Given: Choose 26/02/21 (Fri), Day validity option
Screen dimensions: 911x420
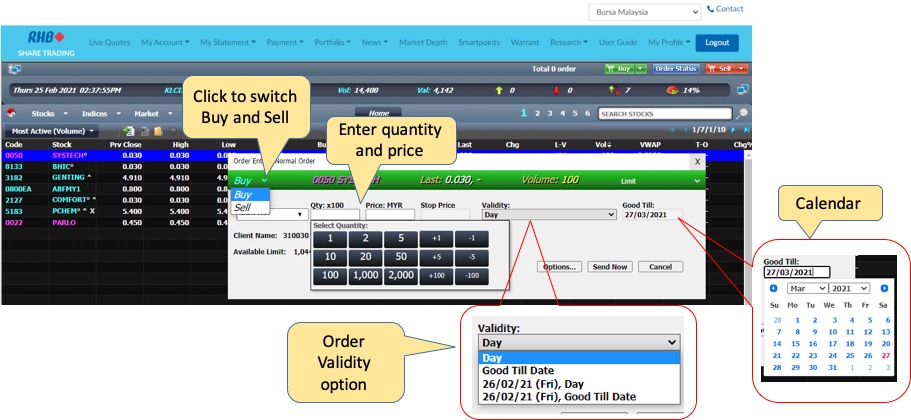Looking at the screenshot, I should (x=579, y=384).
